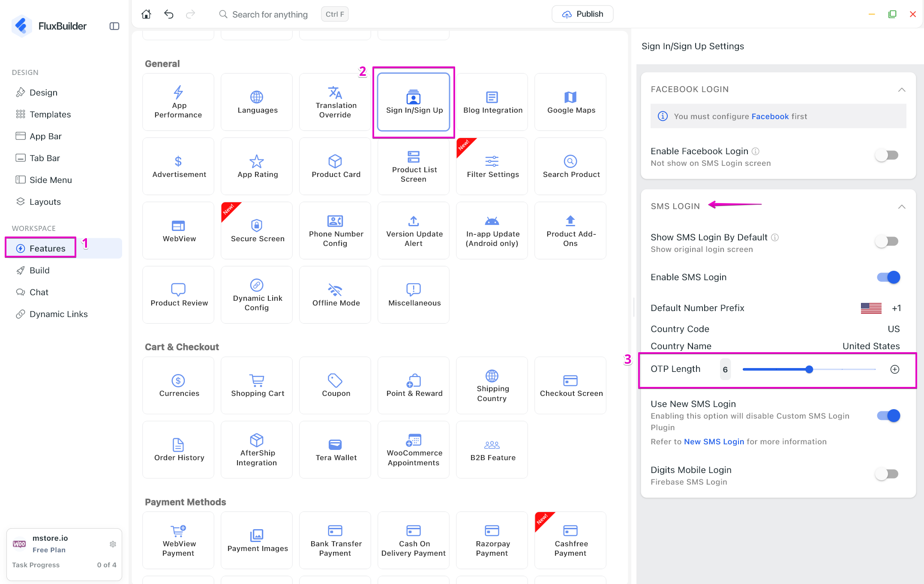The height and width of the screenshot is (584, 924).
Task: Redo the last undone change
Action: pos(191,14)
